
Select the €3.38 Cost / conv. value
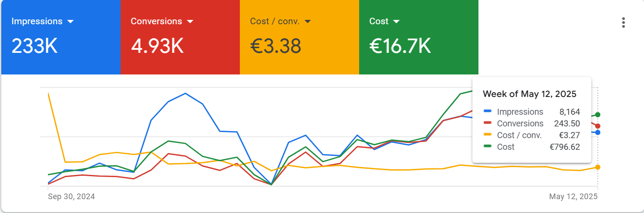pos(276,46)
